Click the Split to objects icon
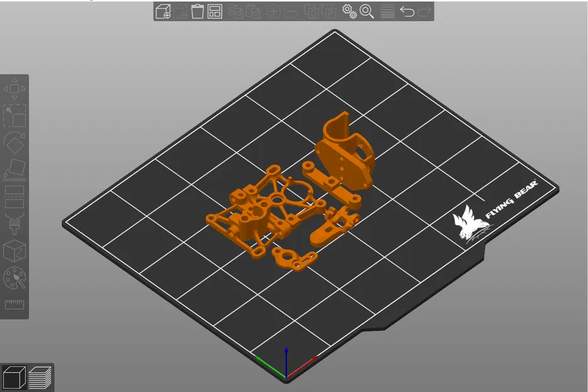Image resolution: width=588 pixels, height=392 pixels. tap(312, 11)
